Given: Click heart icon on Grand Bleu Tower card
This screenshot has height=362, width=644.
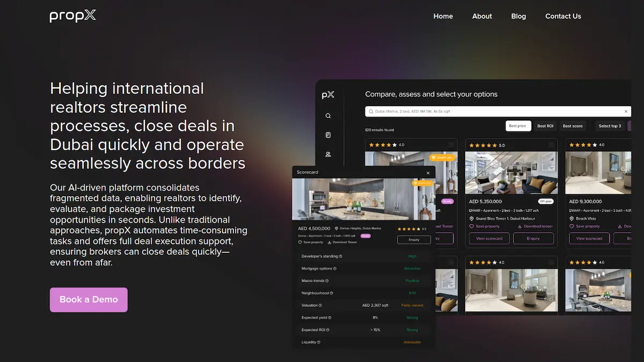Looking at the screenshot, I should click(472, 226).
